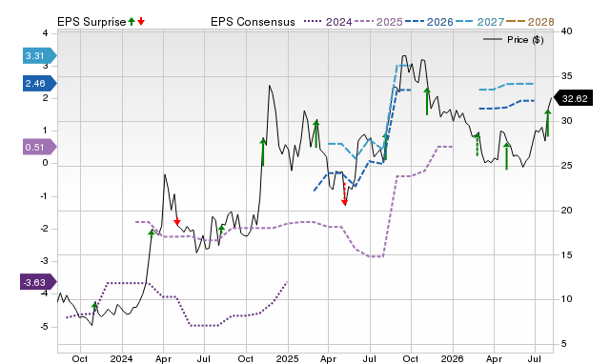Click the 2.46 EPS value tag
610x364 pixels.
click(x=39, y=83)
